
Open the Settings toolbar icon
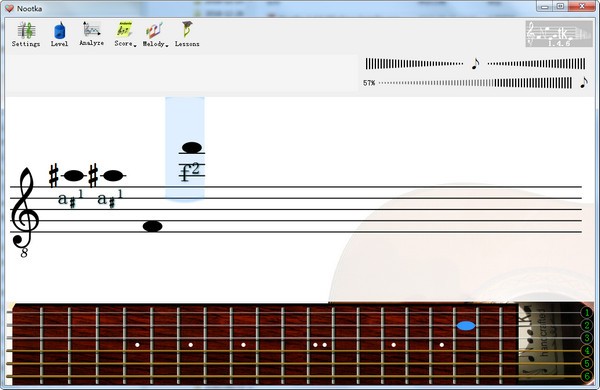tap(26, 34)
